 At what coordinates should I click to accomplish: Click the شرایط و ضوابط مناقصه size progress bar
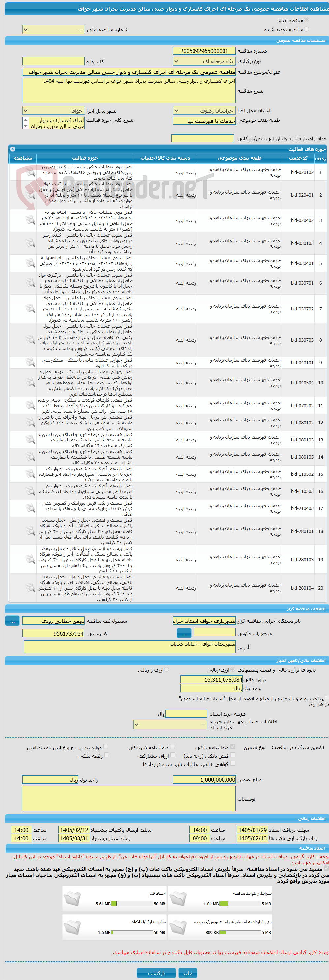pos(240,903)
